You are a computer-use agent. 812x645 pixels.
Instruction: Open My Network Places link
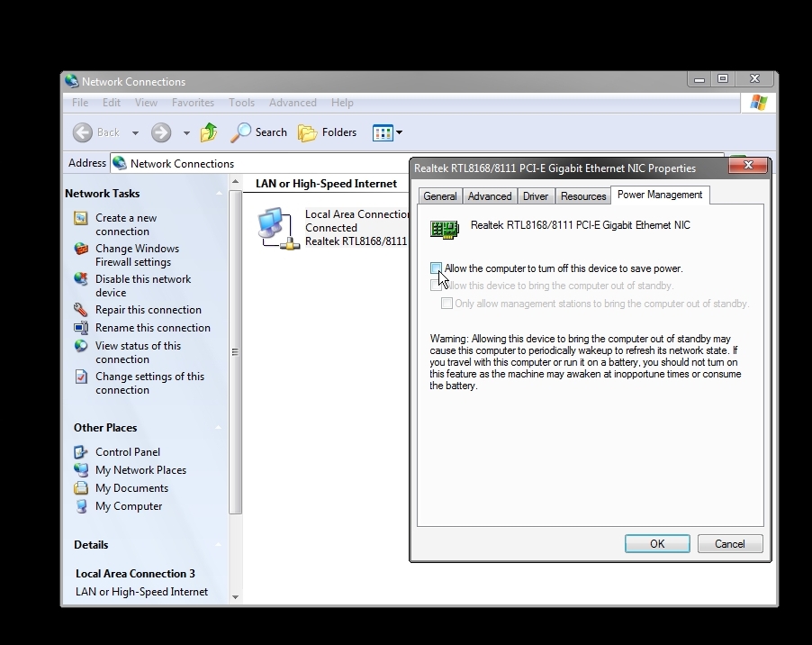point(140,470)
